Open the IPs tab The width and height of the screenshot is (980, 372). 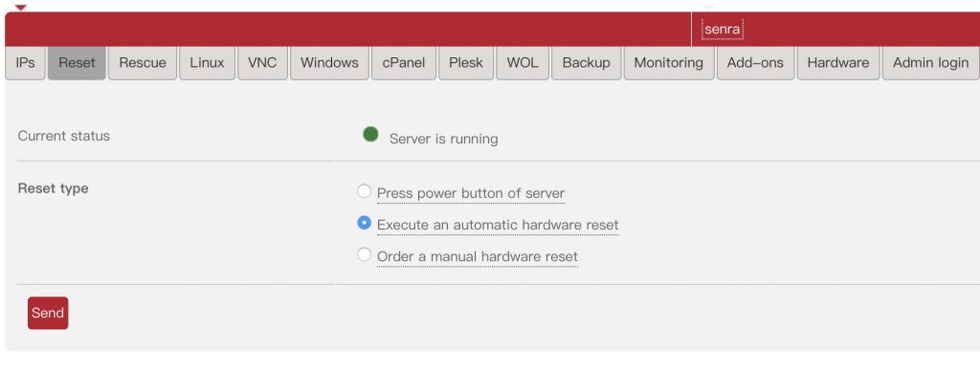tap(25, 63)
